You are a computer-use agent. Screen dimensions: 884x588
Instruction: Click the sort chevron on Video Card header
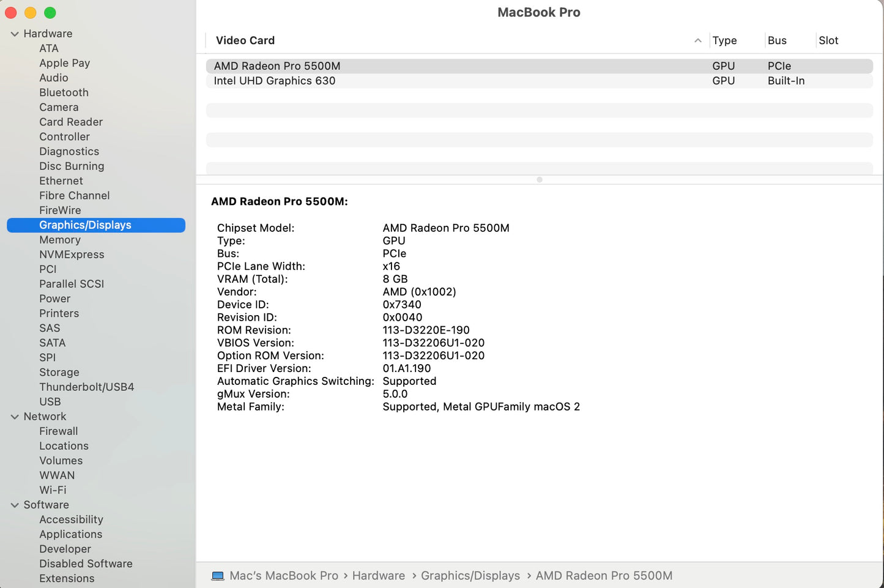tap(697, 40)
